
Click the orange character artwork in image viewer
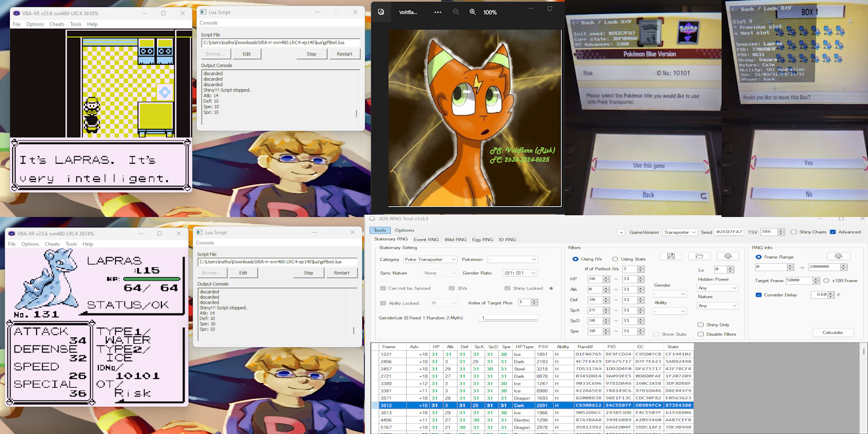pos(475,118)
